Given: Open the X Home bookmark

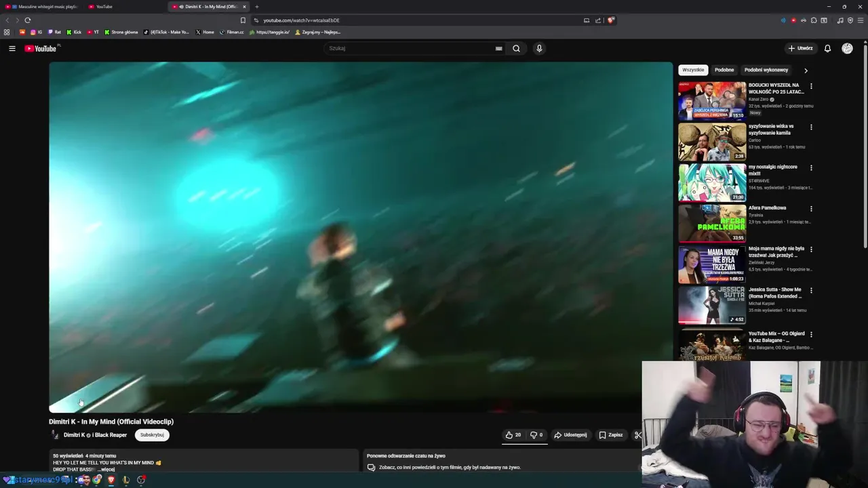Looking at the screenshot, I should coord(205,32).
